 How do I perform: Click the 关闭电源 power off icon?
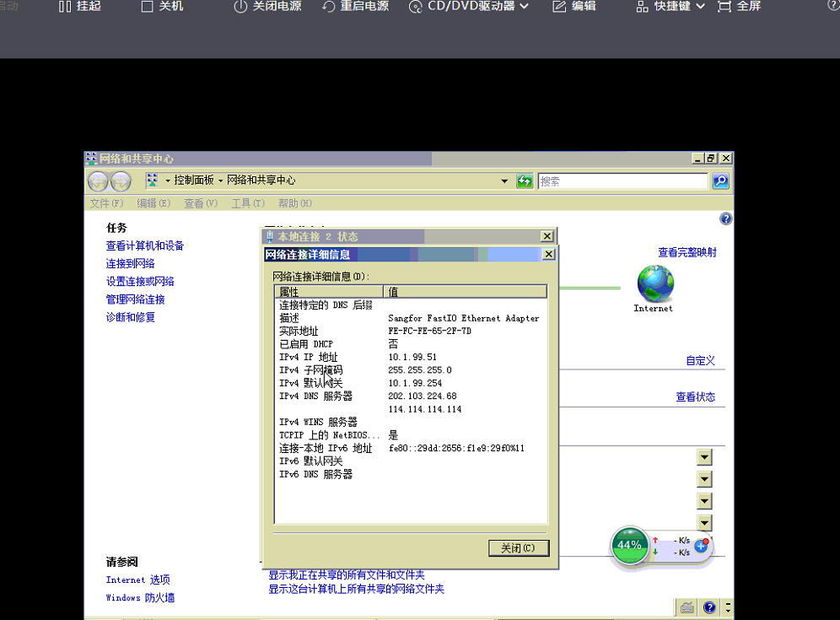point(240,7)
